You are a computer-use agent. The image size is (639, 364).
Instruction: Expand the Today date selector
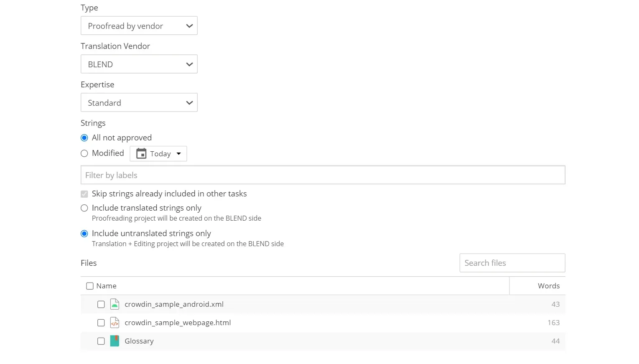tap(179, 153)
